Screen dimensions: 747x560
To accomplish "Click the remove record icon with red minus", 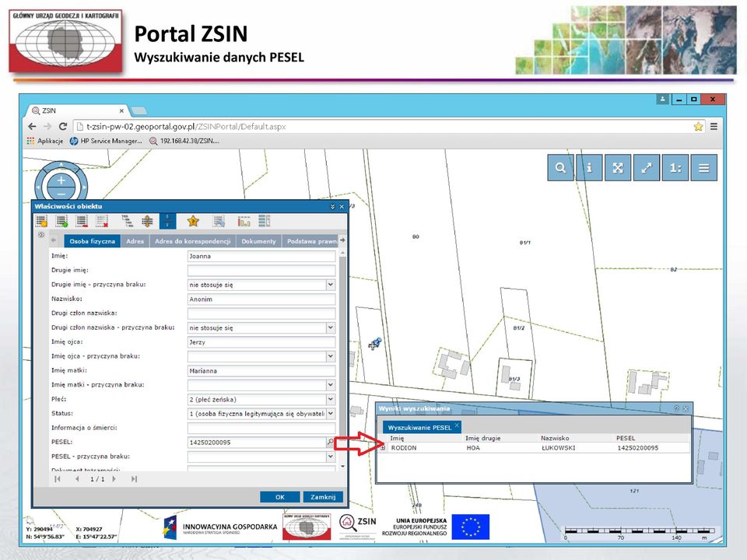I will [82, 221].
